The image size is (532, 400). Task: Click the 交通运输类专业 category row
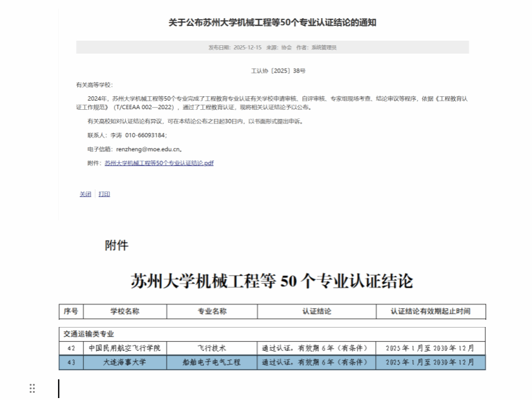click(88, 334)
